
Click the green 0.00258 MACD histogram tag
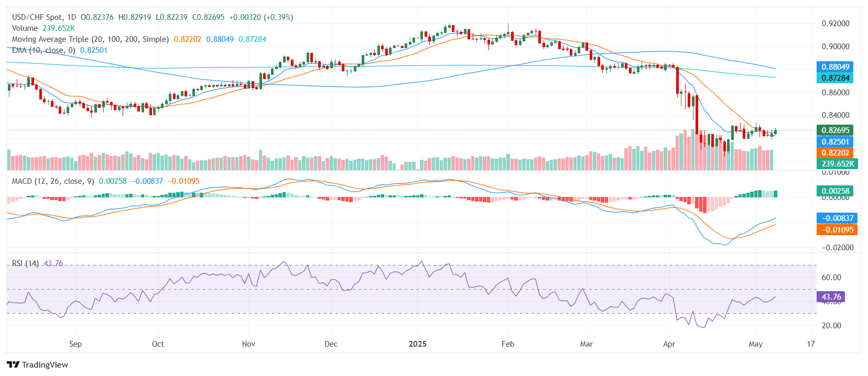pyautogui.click(x=835, y=191)
